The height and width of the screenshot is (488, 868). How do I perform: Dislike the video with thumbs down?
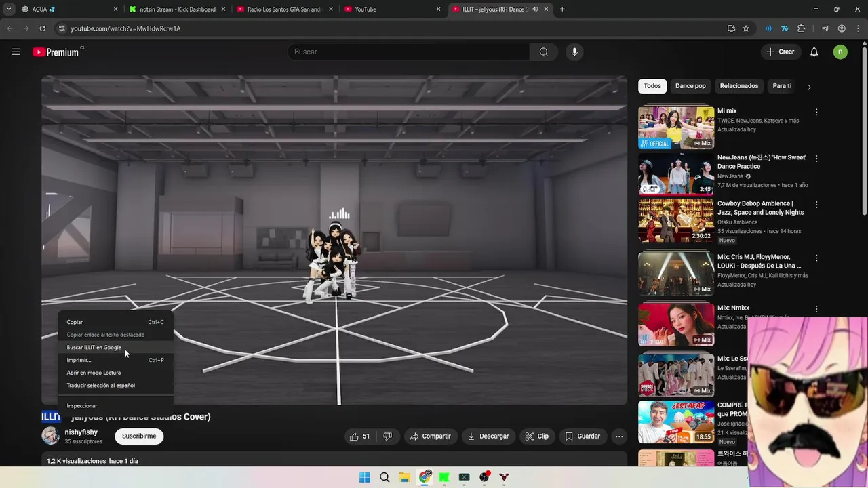(x=387, y=436)
